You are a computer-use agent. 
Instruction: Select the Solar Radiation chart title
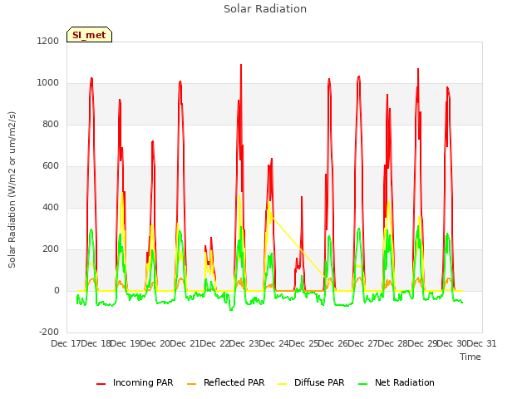point(265,9)
